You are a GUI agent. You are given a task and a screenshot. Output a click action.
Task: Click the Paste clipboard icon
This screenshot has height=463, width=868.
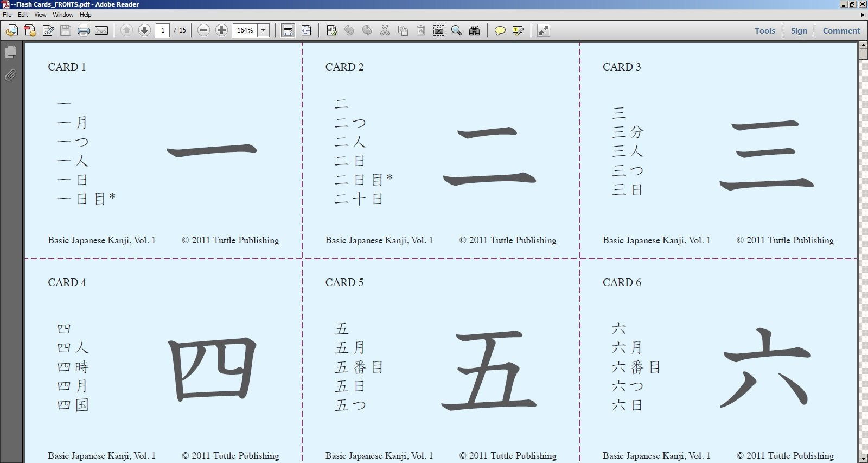[x=420, y=30]
